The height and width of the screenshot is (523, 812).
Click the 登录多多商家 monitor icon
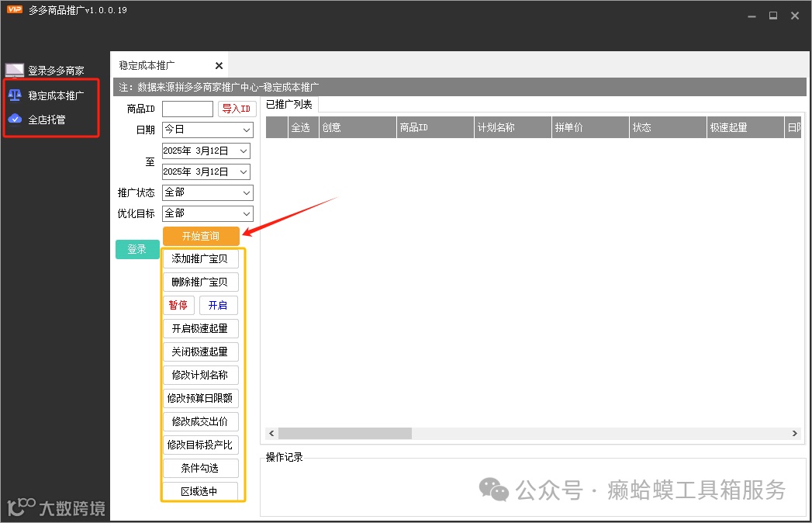(x=15, y=70)
